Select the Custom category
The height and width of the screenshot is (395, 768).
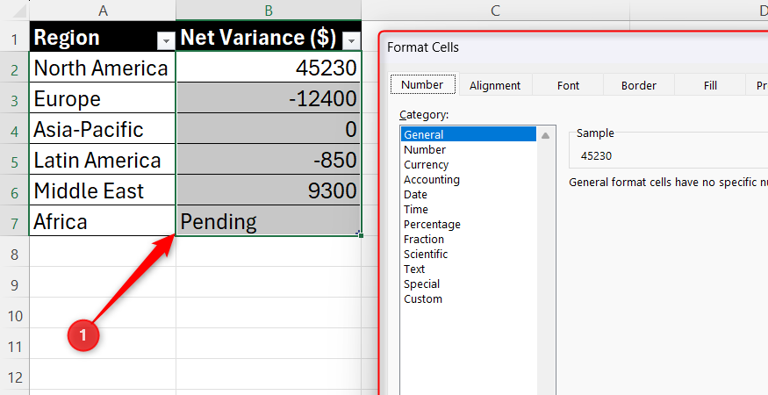tap(468, 299)
